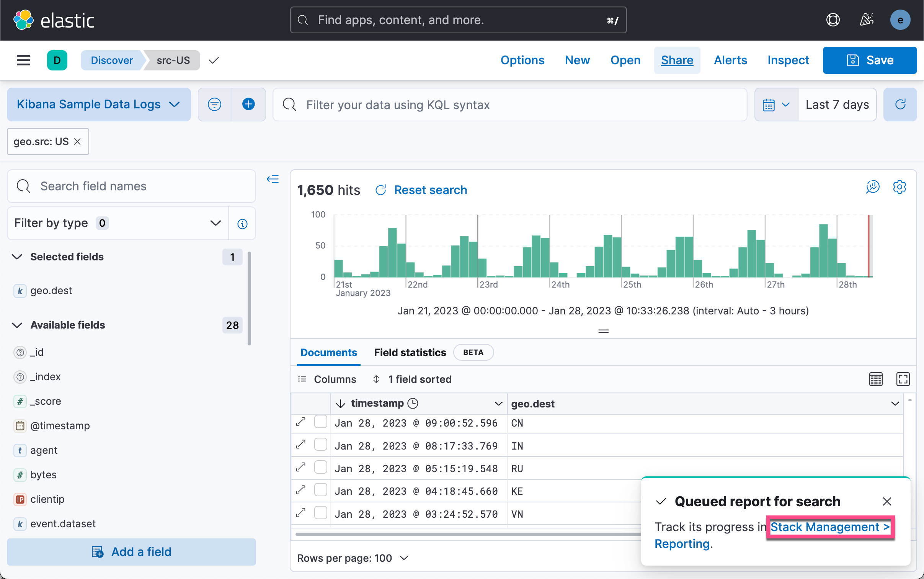Select checkbox for the RU row
This screenshot has width=924, height=579.
click(320, 468)
